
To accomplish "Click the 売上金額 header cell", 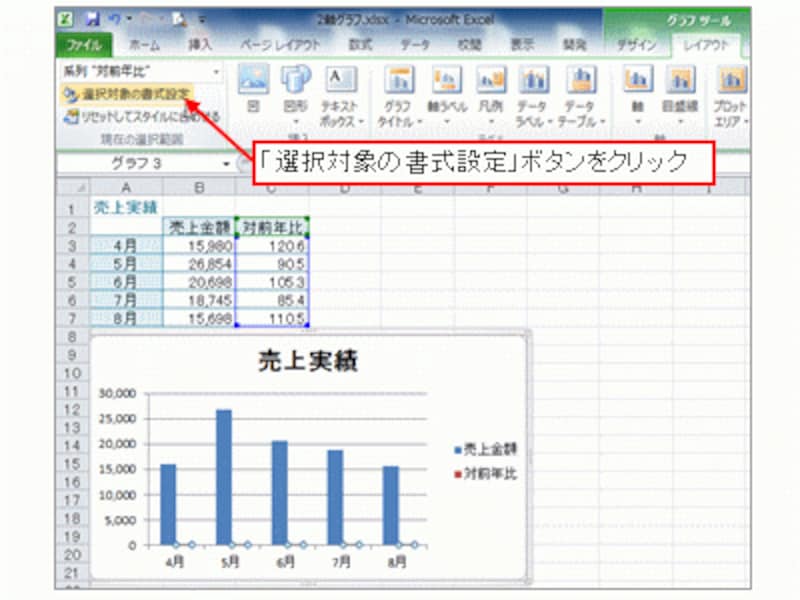I will tap(199, 228).
